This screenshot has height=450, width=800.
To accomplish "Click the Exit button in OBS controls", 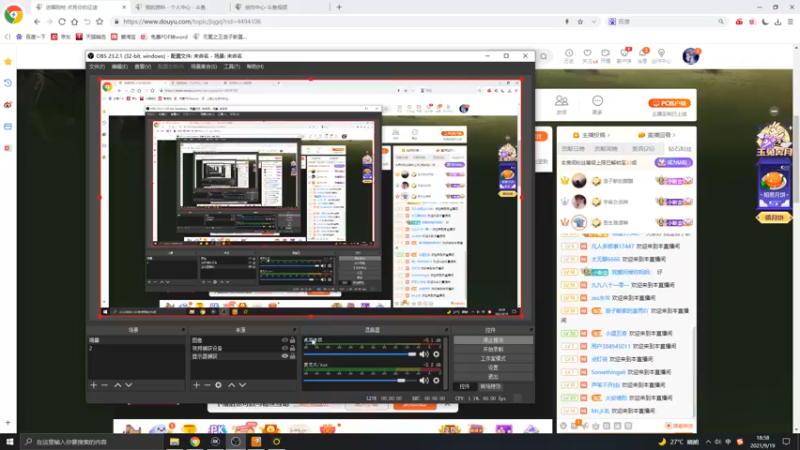I will (x=493, y=377).
